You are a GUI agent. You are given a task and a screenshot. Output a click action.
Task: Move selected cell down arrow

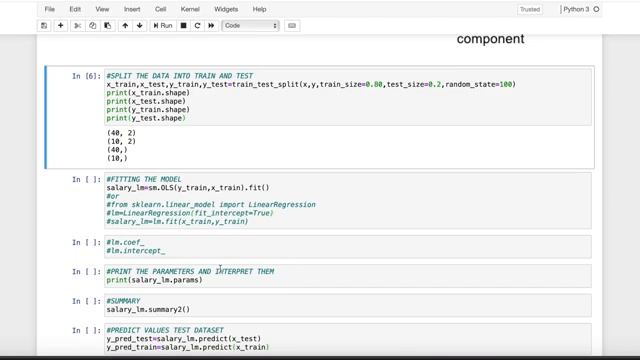(x=140, y=26)
